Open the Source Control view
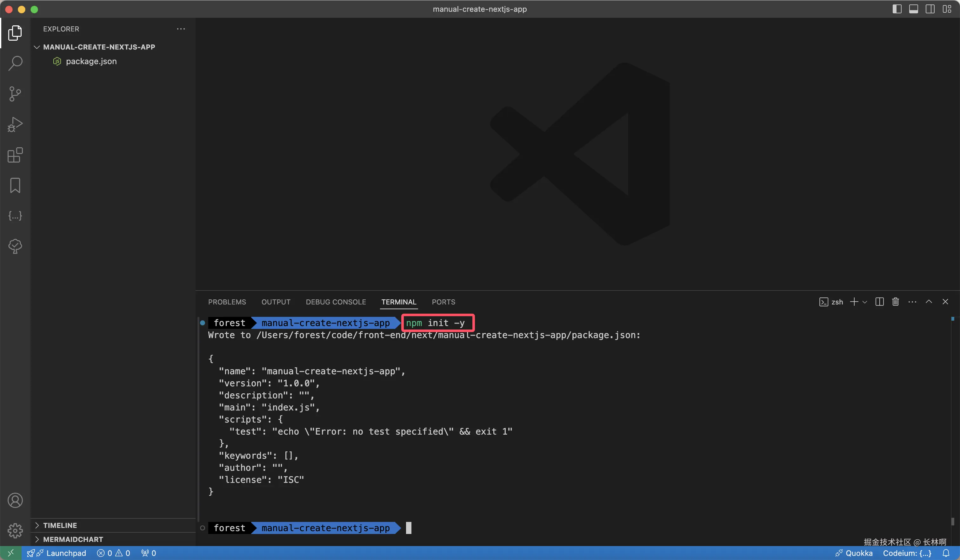This screenshot has width=960, height=560. [15, 94]
